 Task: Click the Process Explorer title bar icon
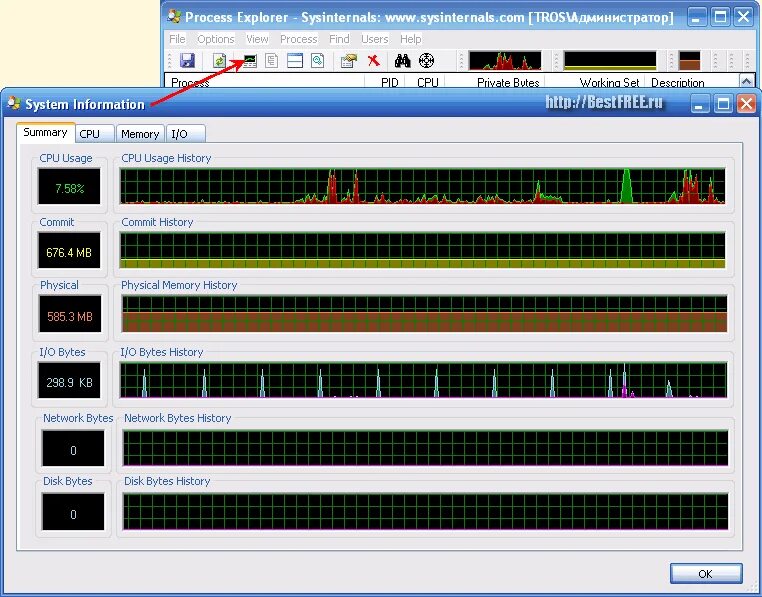(x=174, y=17)
